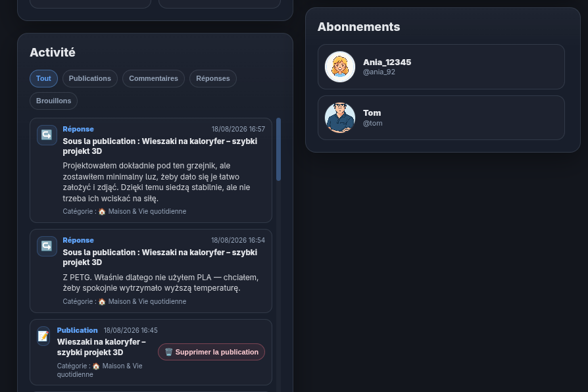Click house icon in Publication entry category
This screenshot has height=392, width=588.
pyautogui.click(x=96, y=366)
